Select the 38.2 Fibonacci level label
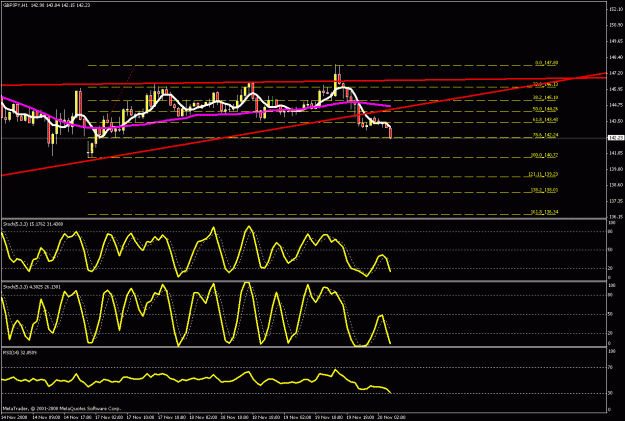Image resolution: width=625 pixels, height=421 pixels. tap(545, 97)
